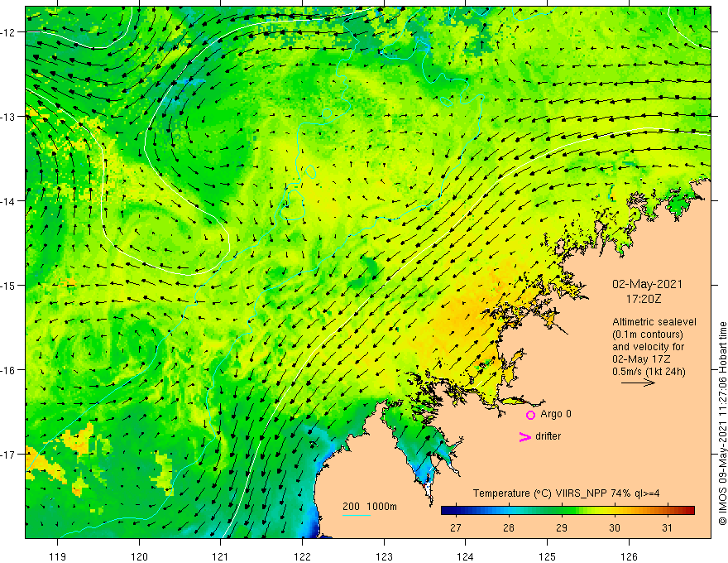Click the latitude axis label -13
728x563 pixels.
pyautogui.click(x=9, y=117)
